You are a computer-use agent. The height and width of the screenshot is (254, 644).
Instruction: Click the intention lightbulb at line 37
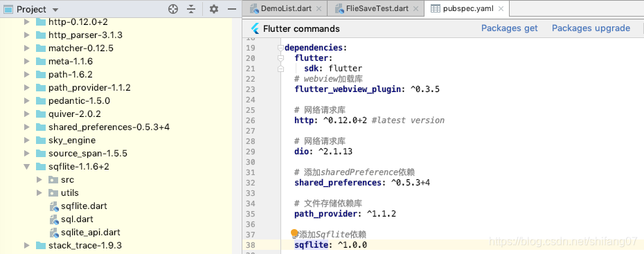294,233
